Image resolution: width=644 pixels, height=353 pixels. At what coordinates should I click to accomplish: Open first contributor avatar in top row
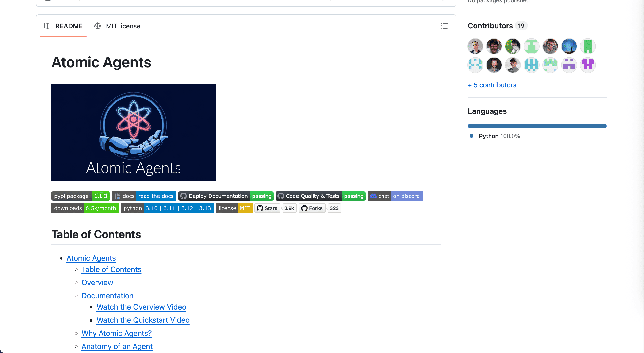click(475, 46)
